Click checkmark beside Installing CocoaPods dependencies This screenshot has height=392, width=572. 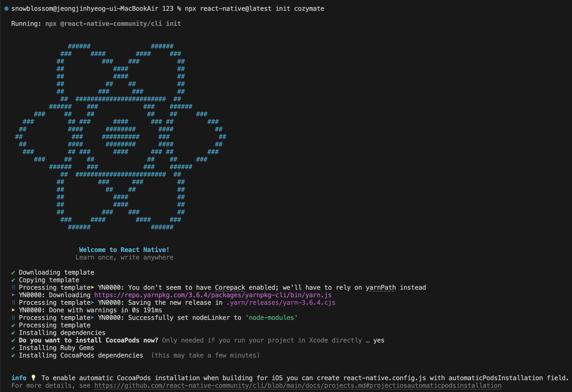(13, 355)
